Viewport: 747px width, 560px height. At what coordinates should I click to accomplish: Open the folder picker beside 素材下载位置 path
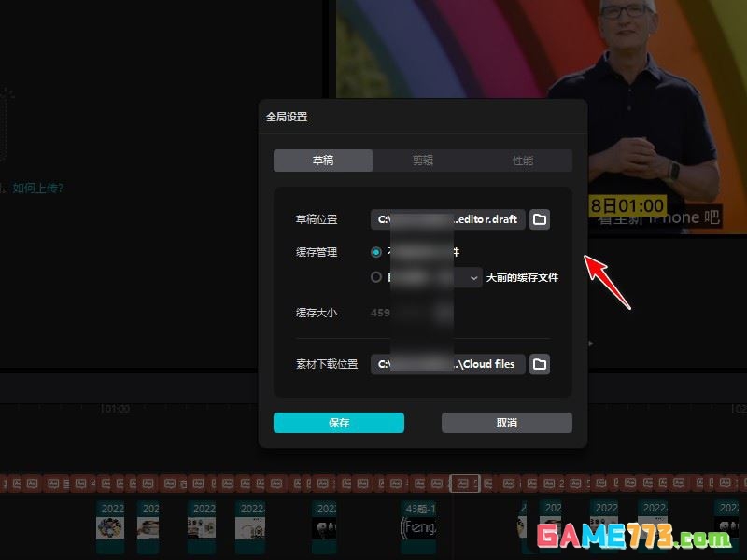coord(539,364)
